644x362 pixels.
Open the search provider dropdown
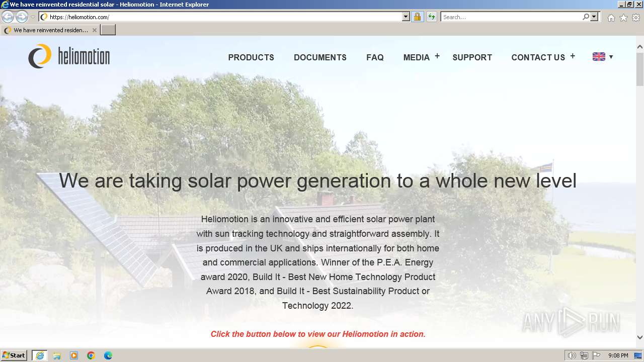tap(594, 17)
